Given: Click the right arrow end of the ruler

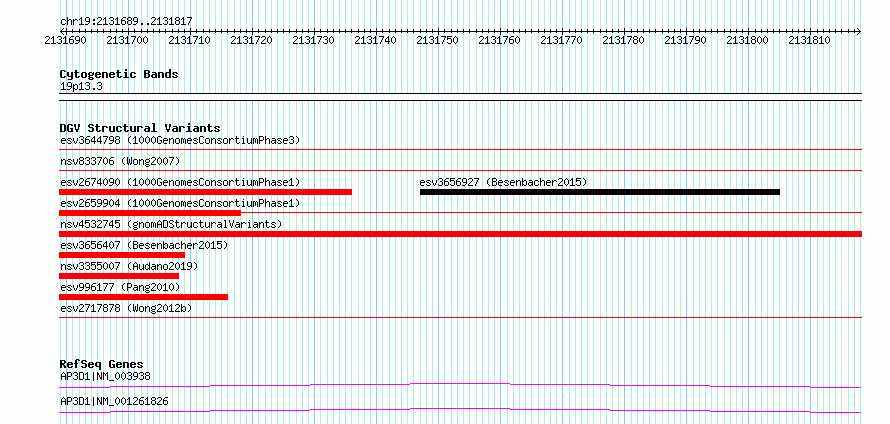Looking at the screenshot, I should pyautogui.click(x=858, y=31).
